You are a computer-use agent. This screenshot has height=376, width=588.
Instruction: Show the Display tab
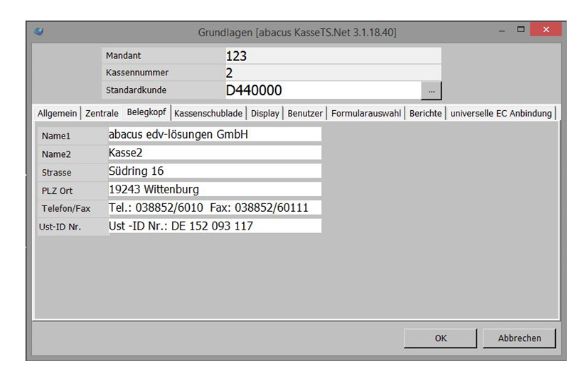[x=265, y=113]
